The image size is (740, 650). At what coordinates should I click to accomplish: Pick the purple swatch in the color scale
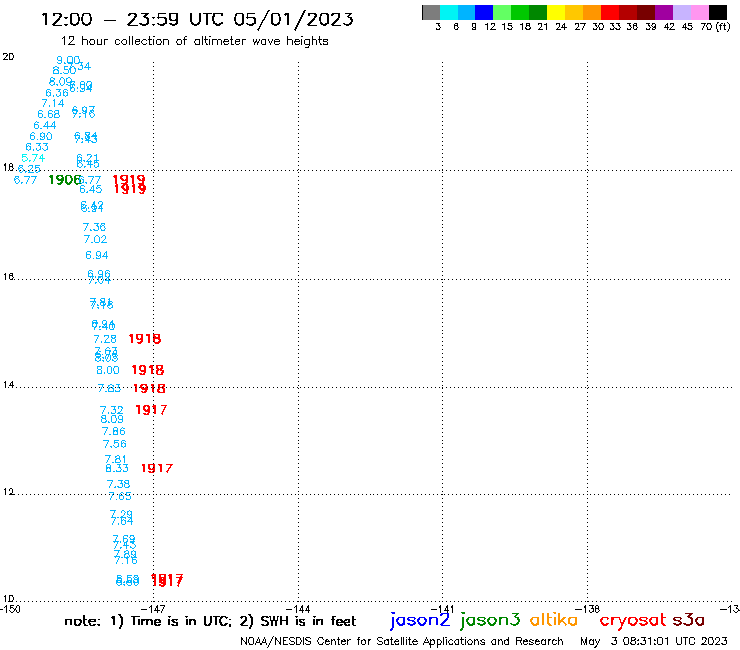click(x=664, y=12)
